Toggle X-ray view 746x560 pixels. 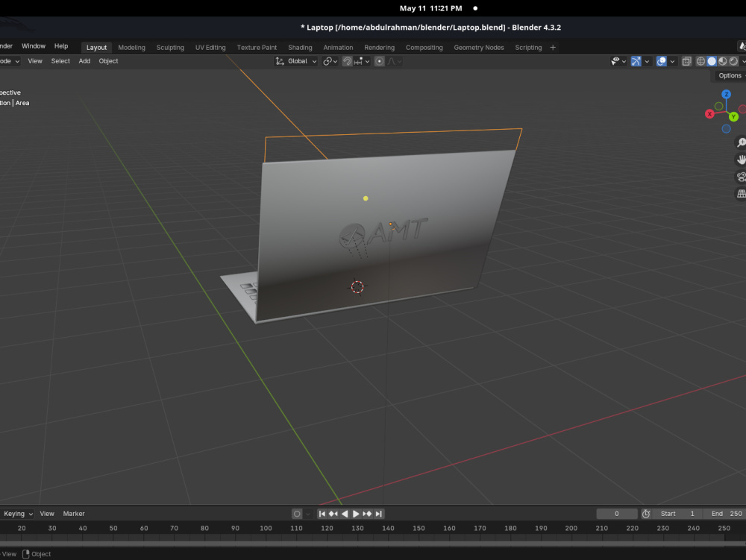686,61
